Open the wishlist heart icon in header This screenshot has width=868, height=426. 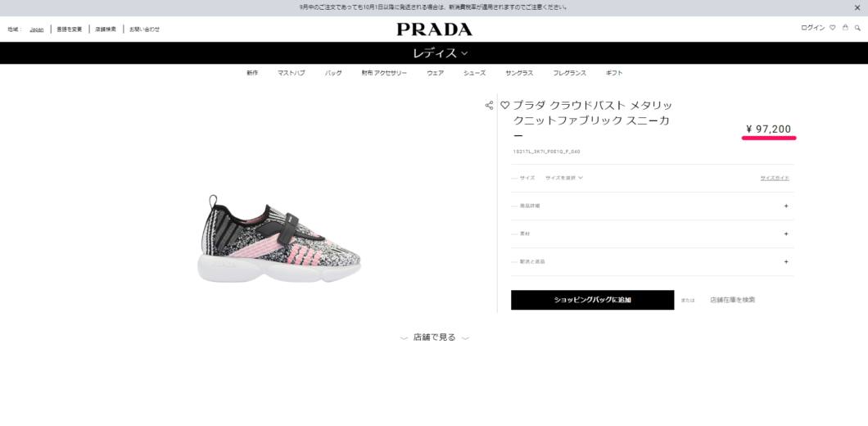[832, 28]
